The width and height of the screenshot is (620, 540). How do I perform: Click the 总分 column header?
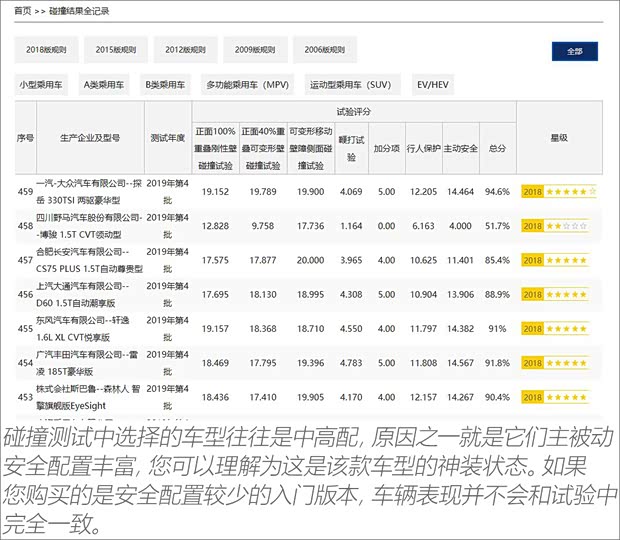(x=497, y=148)
